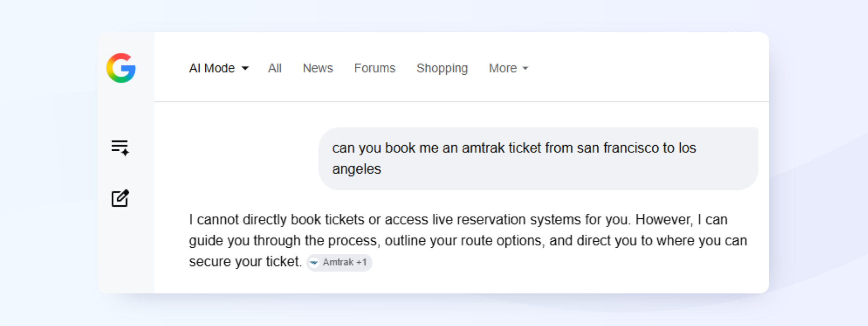The image size is (868, 326).
Task: Click the Google logo
Action: tap(121, 68)
